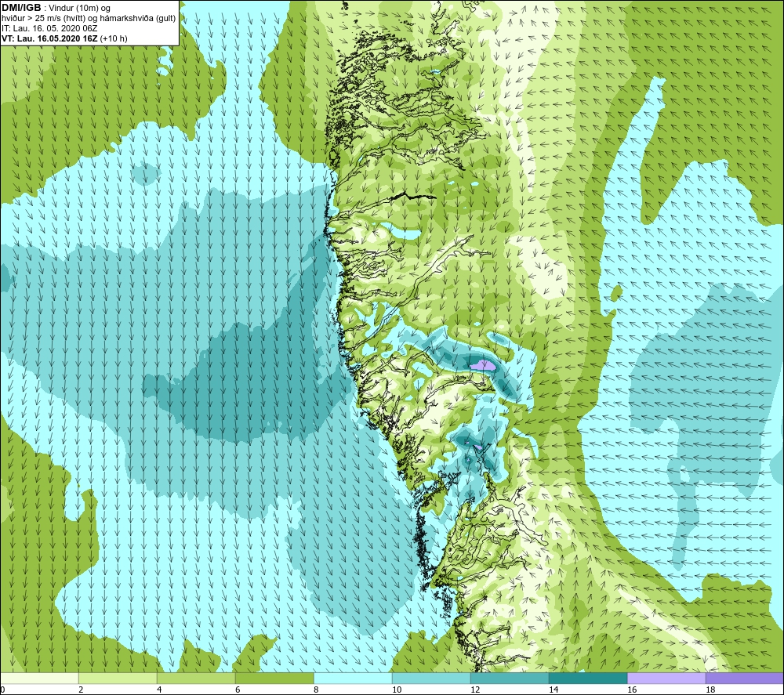Screen dimensions: 784x695
Task: Click the legend scale label 10
Action: coord(397,690)
